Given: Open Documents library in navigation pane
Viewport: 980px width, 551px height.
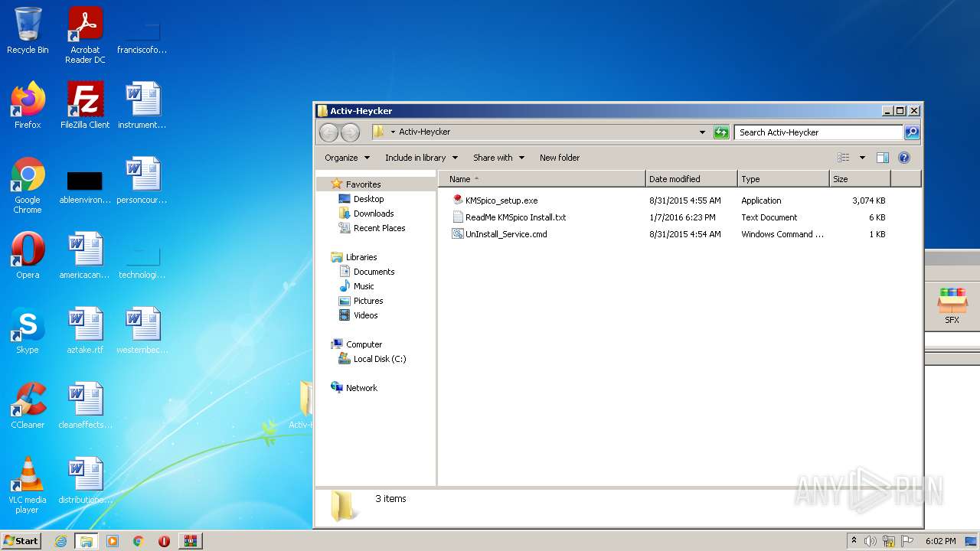Looking at the screenshot, I should (x=374, y=272).
